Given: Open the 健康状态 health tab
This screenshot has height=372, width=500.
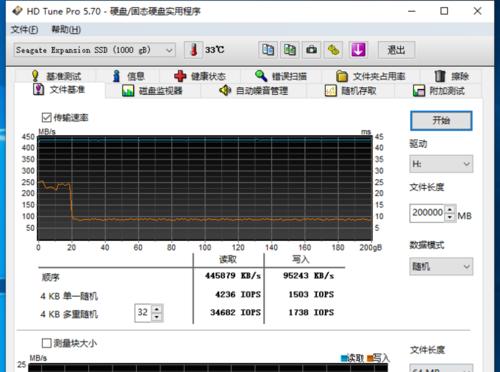Looking at the screenshot, I should click(x=200, y=76).
